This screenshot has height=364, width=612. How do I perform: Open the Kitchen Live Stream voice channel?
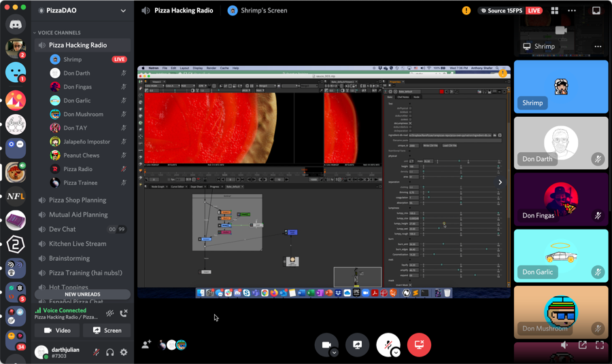pyautogui.click(x=78, y=244)
